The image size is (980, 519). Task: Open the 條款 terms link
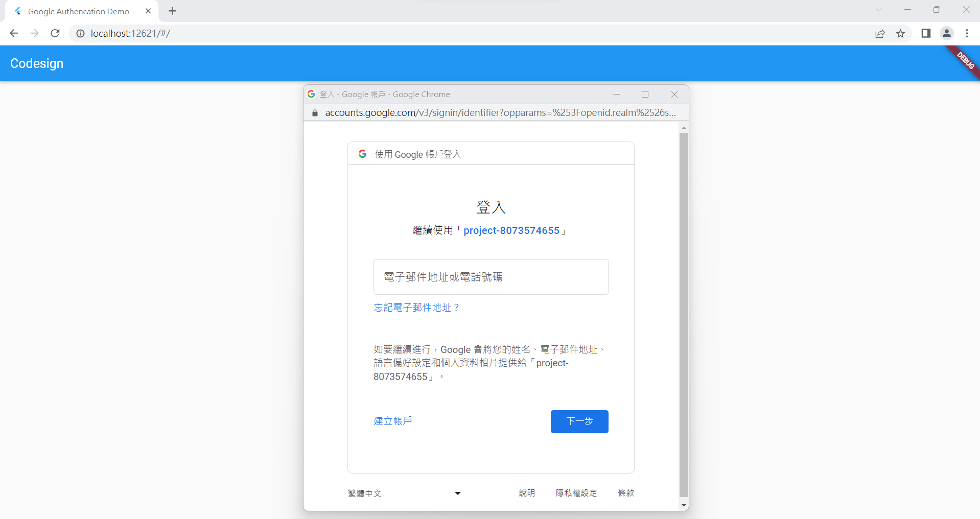point(626,493)
